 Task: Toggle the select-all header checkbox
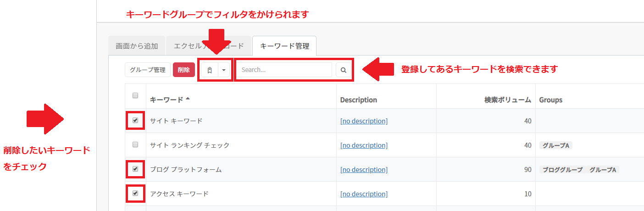tap(135, 96)
